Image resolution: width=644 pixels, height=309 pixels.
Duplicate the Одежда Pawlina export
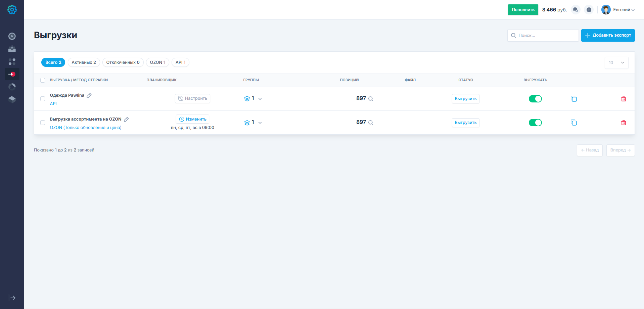point(574,99)
